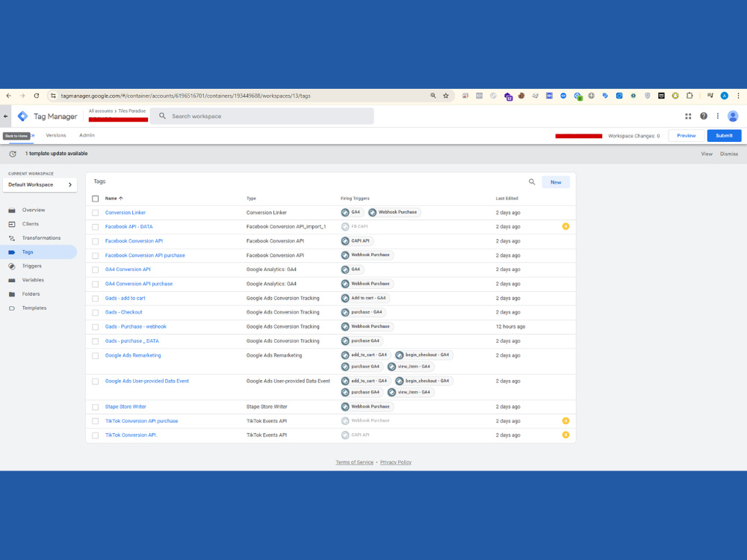Click the Google account avatar
This screenshot has height=560, width=747.
[734, 116]
